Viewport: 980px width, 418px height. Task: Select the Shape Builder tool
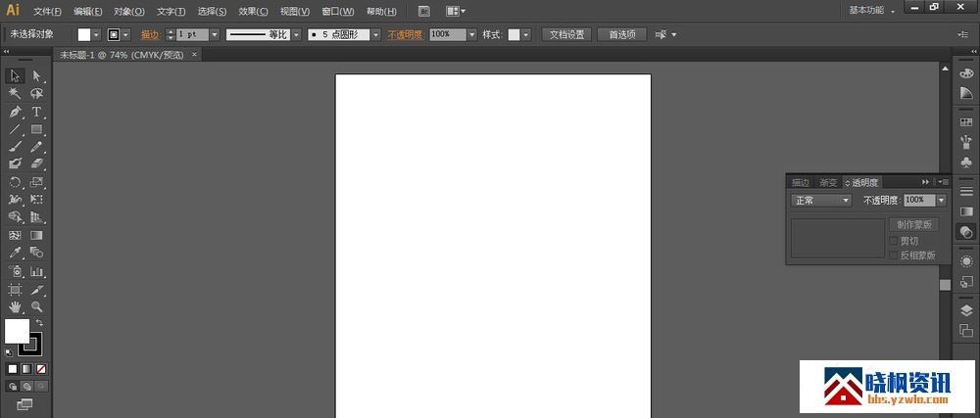click(16, 217)
